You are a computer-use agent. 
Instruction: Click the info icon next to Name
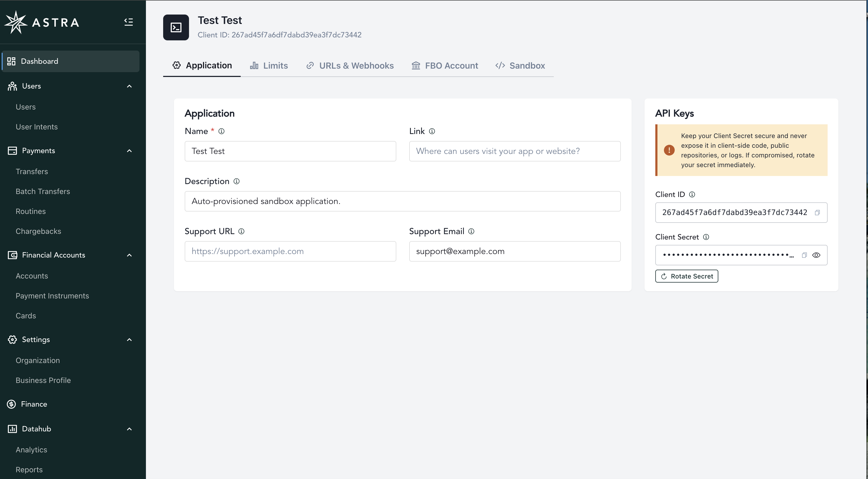click(x=221, y=131)
